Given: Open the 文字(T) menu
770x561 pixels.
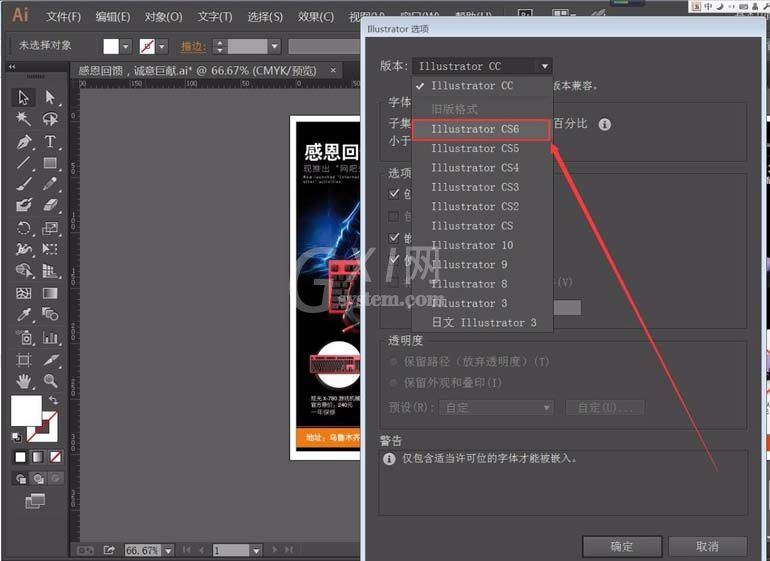Looking at the screenshot, I should click(215, 17).
